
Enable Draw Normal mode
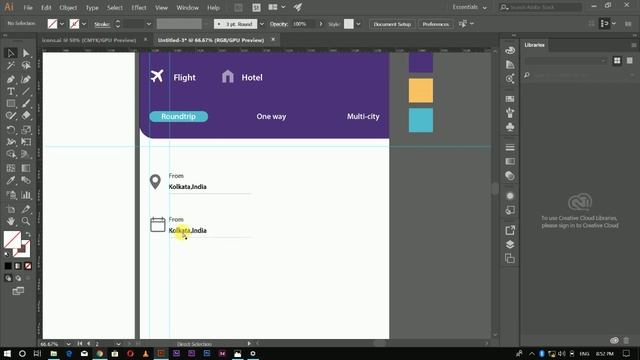pos(8,278)
